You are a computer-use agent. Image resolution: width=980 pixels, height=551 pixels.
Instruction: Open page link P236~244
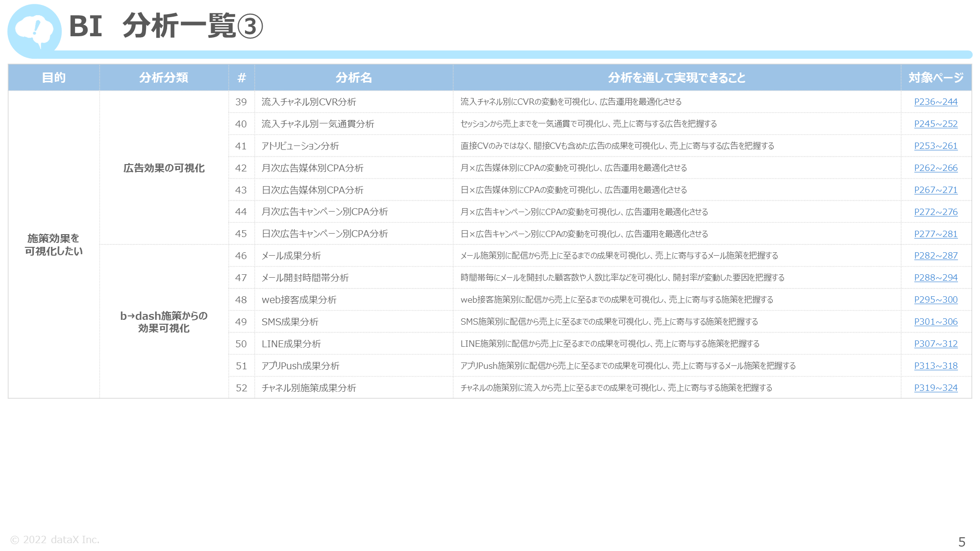(x=935, y=102)
